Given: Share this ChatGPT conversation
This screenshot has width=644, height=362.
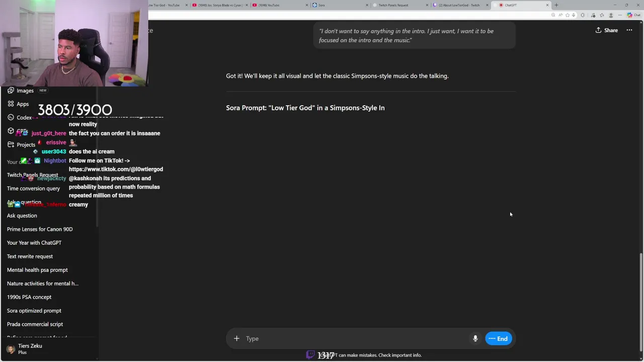Looking at the screenshot, I should [x=606, y=30].
